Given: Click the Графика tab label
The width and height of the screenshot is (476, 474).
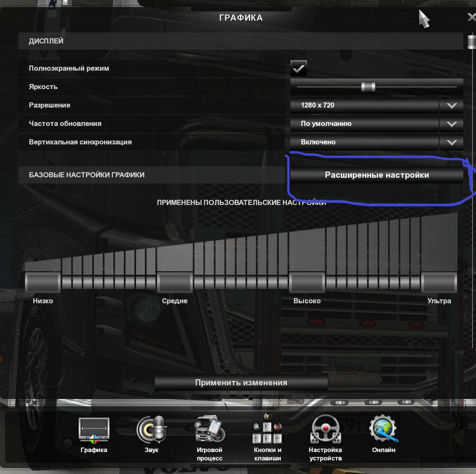Looking at the screenshot, I should (x=94, y=450).
